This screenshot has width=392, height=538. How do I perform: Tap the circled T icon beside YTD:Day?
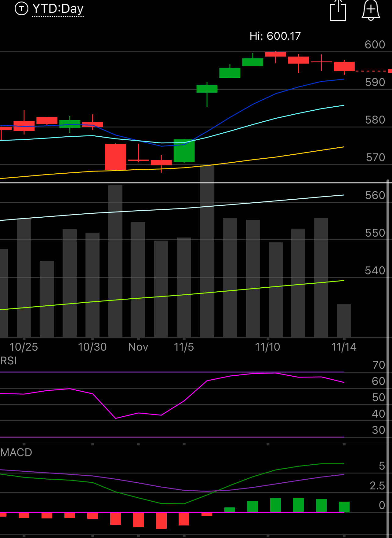[x=21, y=9]
